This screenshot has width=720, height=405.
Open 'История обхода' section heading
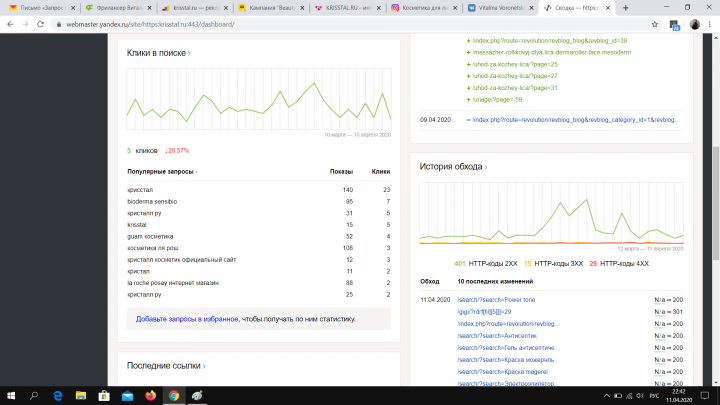(x=453, y=167)
